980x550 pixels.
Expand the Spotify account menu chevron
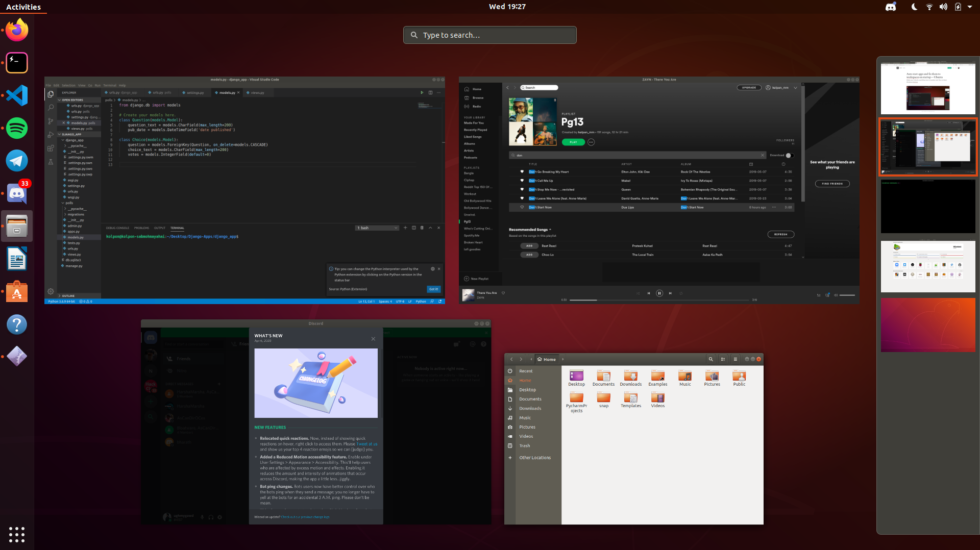click(795, 88)
